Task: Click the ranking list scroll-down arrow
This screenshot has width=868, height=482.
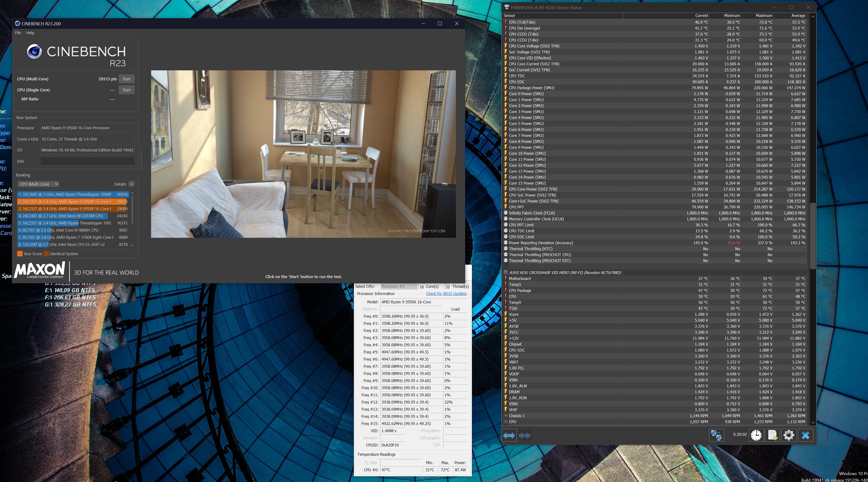Action: click(x=132, y=245)
